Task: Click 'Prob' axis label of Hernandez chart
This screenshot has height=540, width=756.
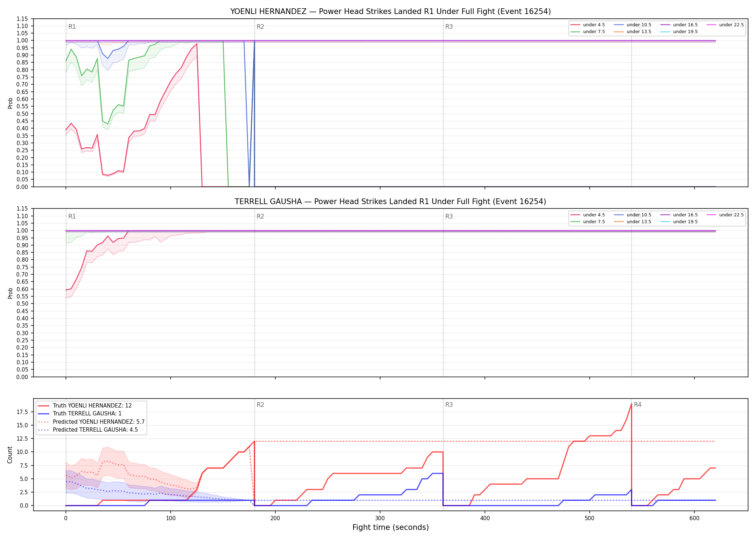Action: point(10,103)
